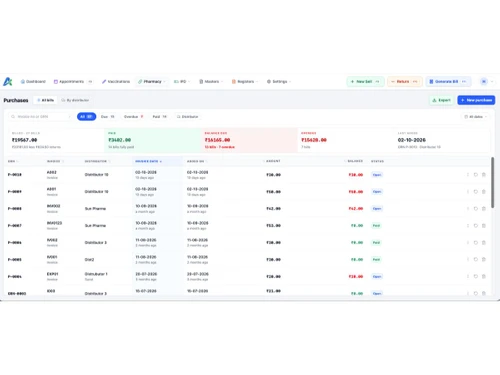Switch to the All bills tab
Image resolution: width=500 pixels, height=375 pixels.
click(x=45, y=100)
